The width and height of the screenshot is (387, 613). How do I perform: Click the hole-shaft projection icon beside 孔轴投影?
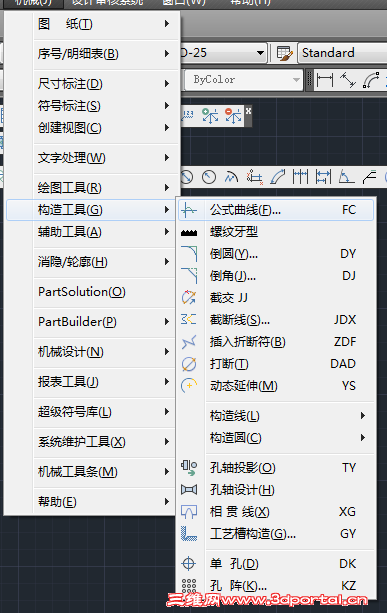(189, 468)
